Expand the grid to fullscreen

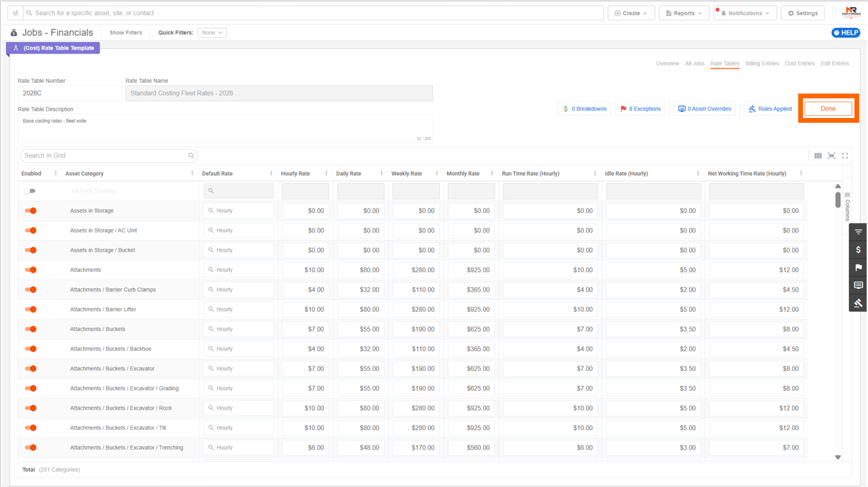tap(845, 156)
